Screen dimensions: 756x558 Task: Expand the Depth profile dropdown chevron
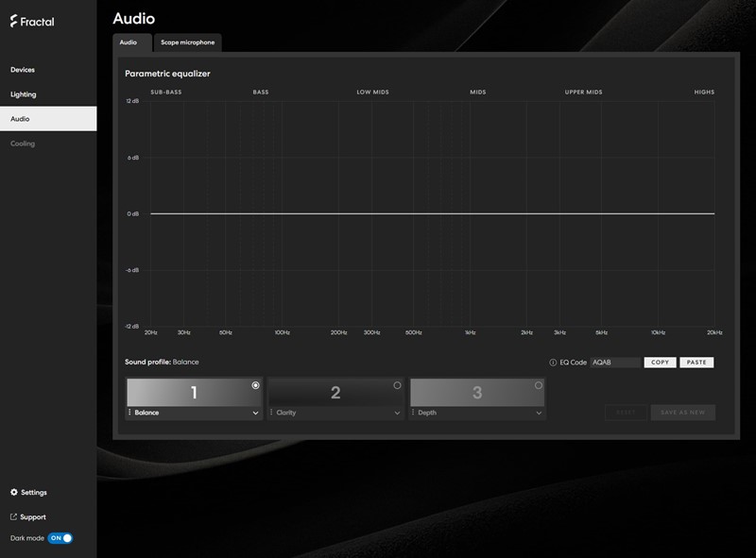540,413
